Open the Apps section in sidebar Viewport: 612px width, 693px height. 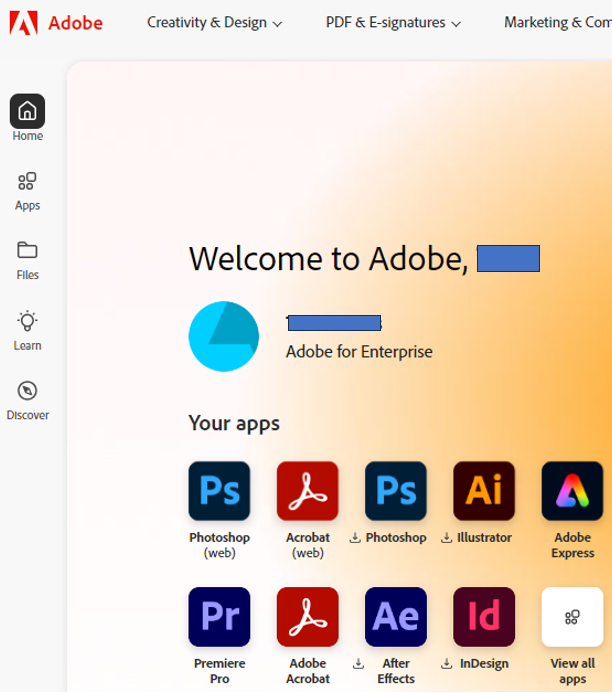point(27,192)
